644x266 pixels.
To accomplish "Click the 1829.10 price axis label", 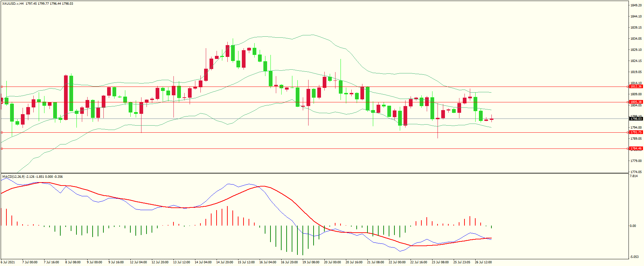I will pyautogui.click(x=636, y=50).
